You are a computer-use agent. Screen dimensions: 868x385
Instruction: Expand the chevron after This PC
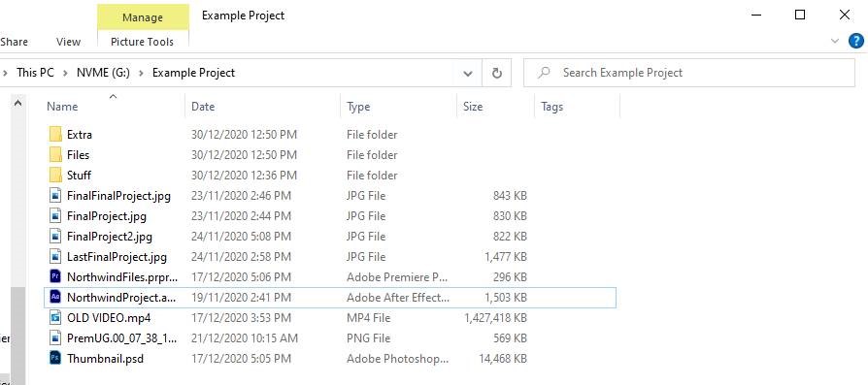(66, 73)
